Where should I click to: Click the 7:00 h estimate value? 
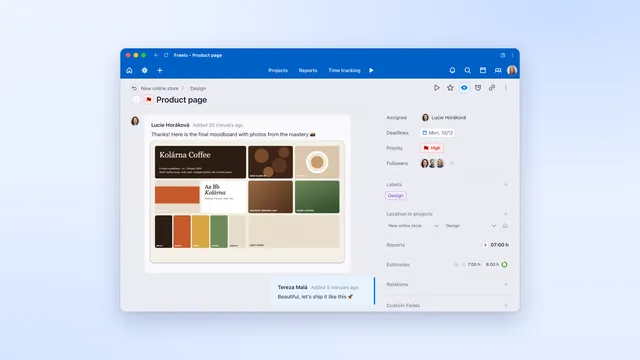(474, 264)
